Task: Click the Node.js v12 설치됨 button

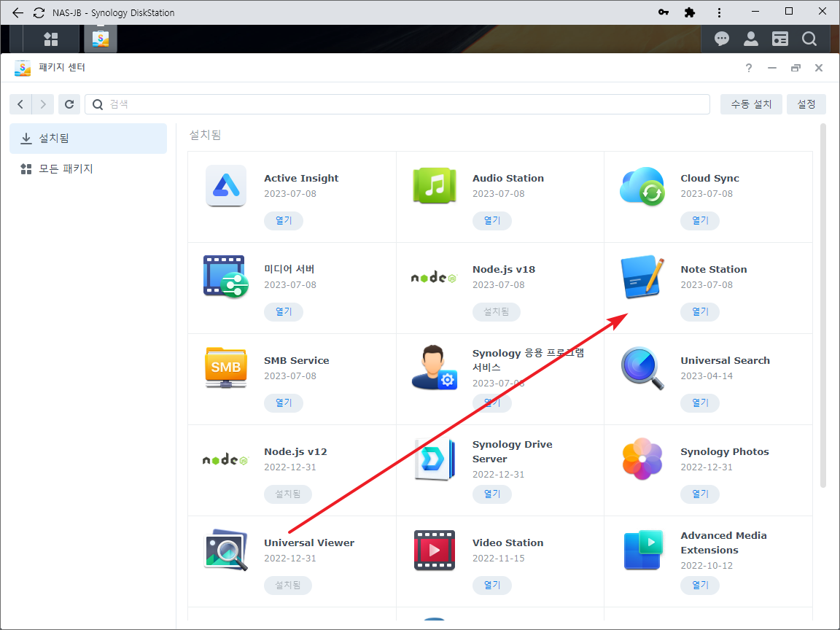Action: 288,494
